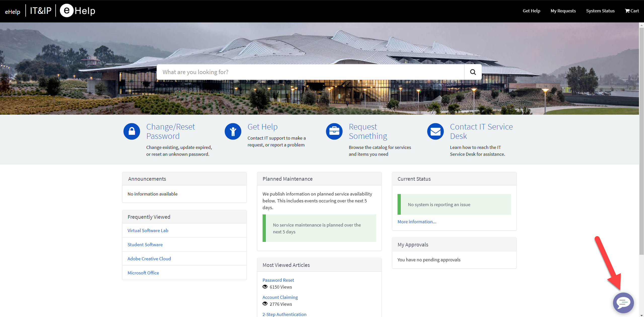Click the round eHelp logo

[67, 11]
